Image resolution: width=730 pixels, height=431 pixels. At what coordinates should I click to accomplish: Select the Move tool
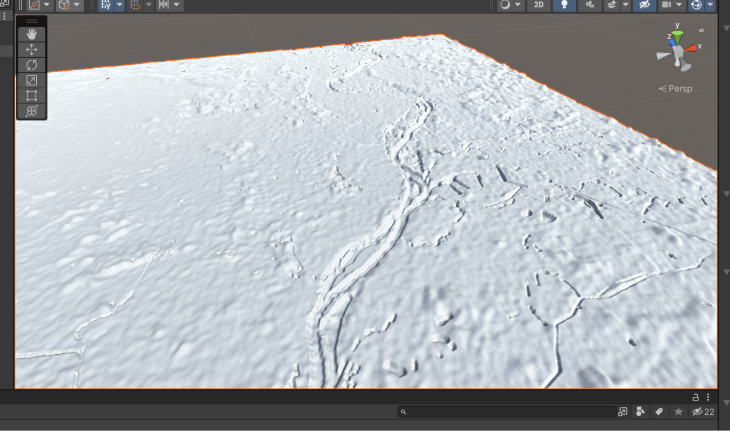tap(32, 49)
